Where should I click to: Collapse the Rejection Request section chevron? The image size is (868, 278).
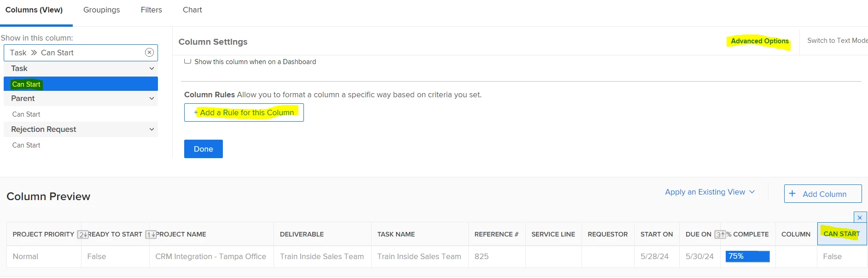[151, 129]
